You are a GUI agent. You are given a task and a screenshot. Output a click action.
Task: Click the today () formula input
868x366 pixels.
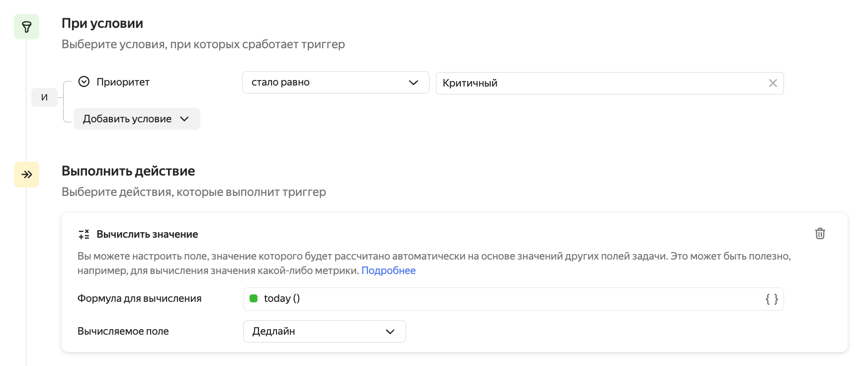[x=497, y=299]
